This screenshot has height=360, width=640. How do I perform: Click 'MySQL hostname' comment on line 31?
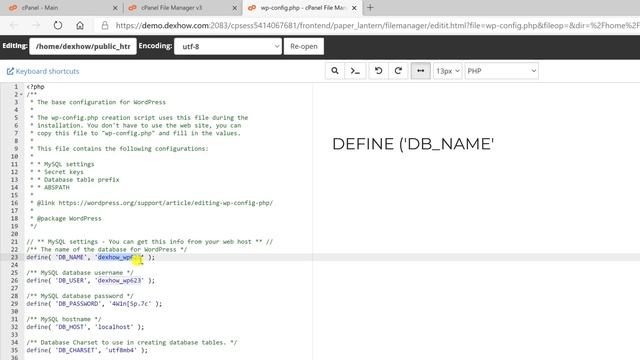[65, 319]
